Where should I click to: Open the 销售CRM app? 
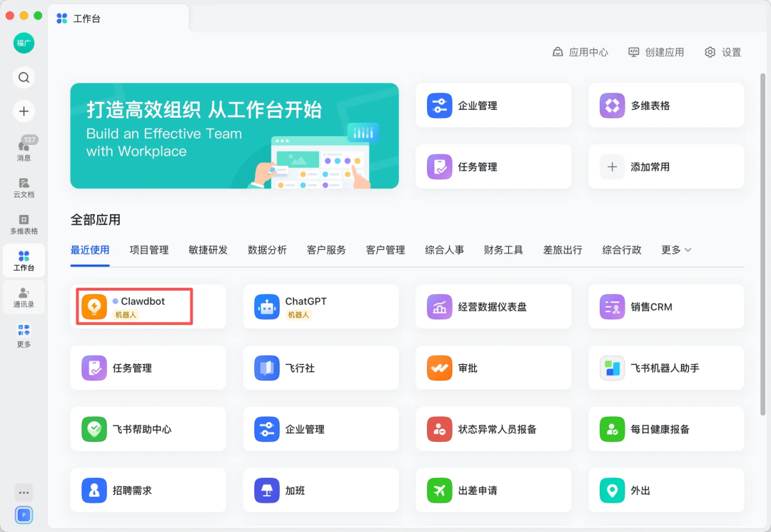pos(666,307)
